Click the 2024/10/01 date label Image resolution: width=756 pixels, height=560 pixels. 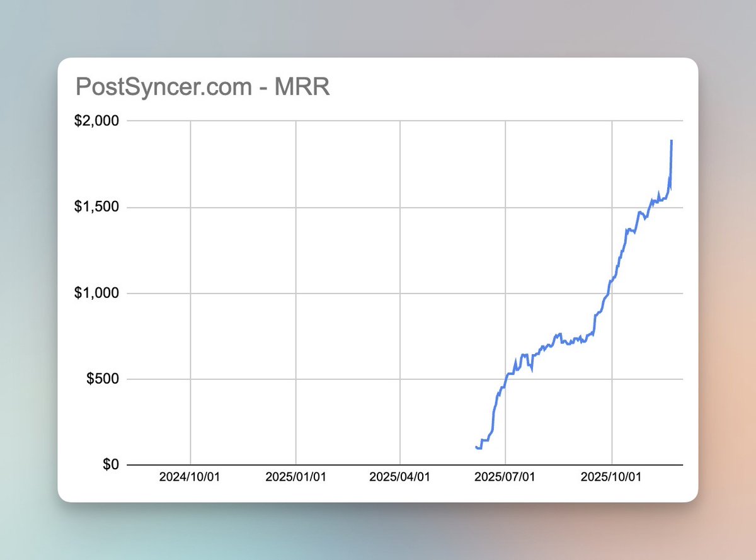[190, 477]
